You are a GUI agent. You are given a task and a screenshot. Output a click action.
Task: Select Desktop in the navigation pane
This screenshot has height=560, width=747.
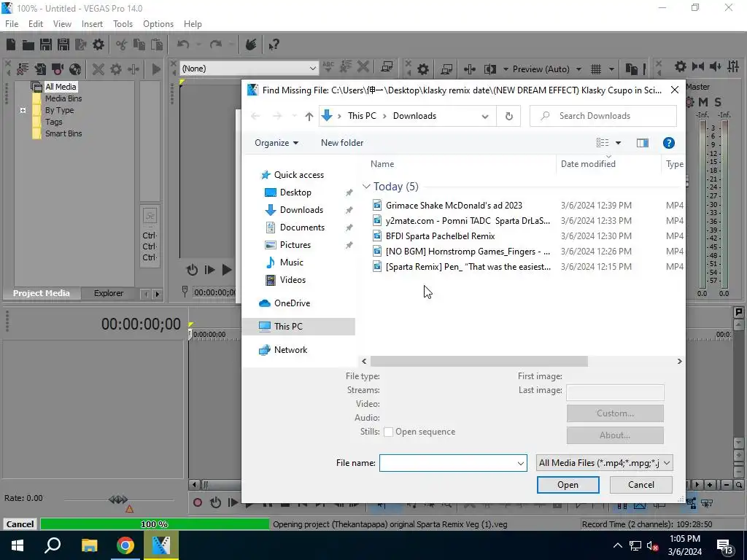point(295,192)
